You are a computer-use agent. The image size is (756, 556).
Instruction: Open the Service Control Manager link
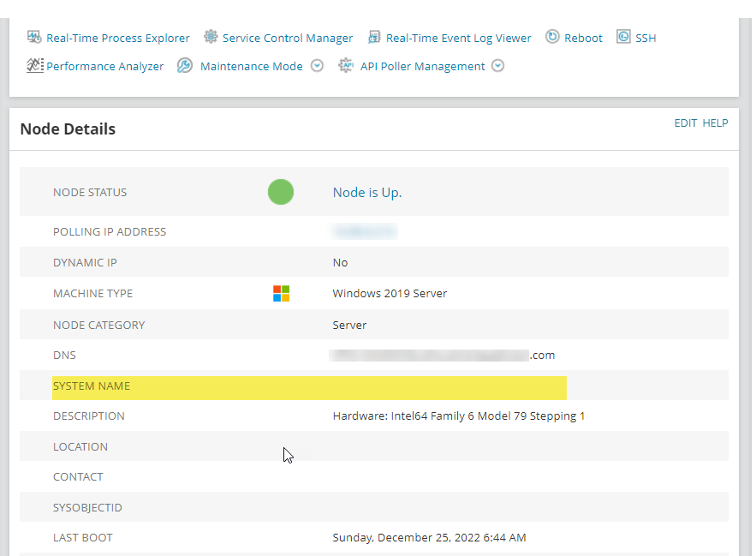tap(288, 39)
